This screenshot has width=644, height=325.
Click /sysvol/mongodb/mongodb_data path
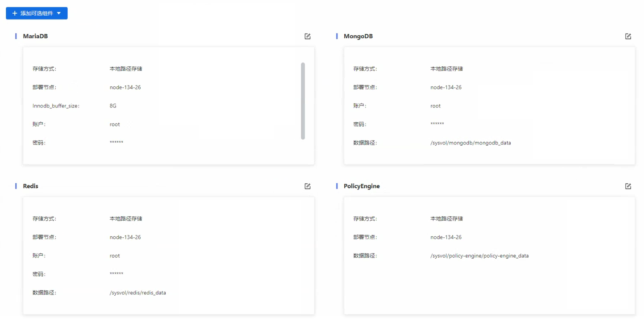click(471, 143)
